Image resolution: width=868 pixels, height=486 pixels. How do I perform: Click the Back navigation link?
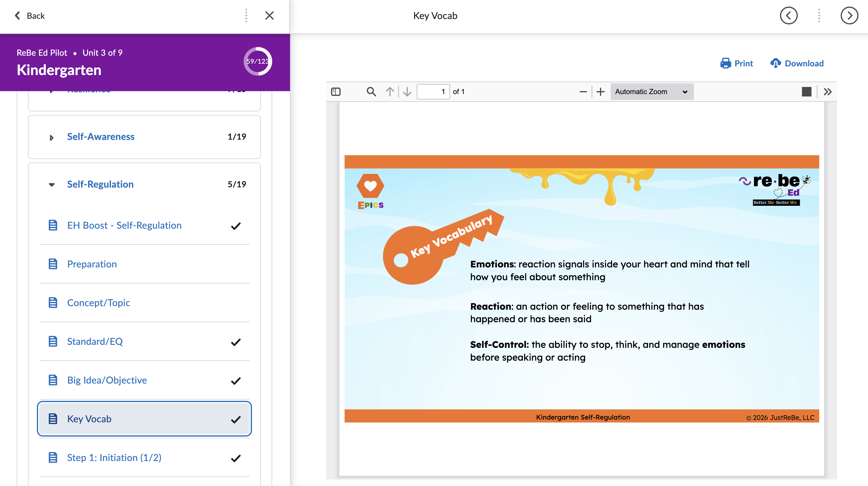pyautogui.click(x=30, y=16)
